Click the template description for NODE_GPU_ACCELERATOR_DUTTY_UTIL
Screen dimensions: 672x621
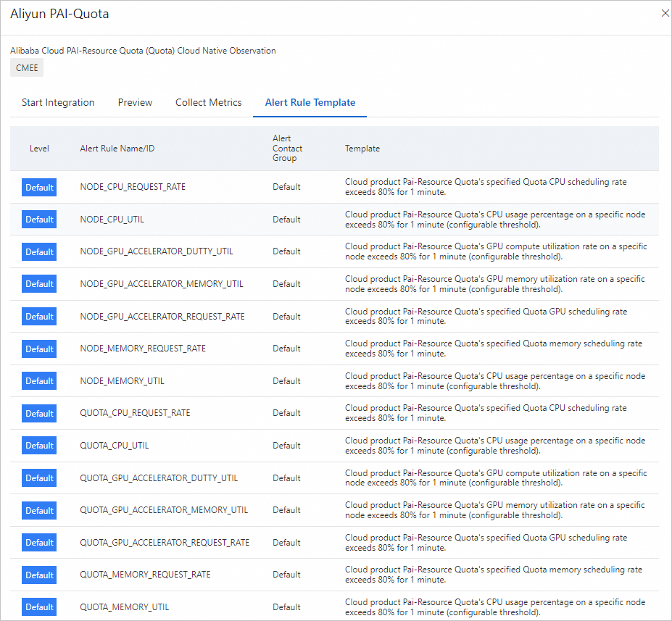coord(496,251)
